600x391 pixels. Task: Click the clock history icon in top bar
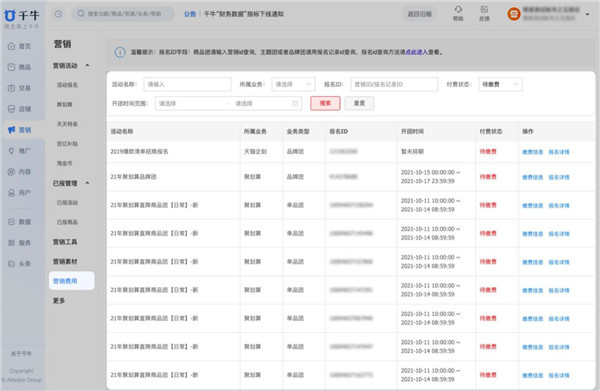click(58, 14)
